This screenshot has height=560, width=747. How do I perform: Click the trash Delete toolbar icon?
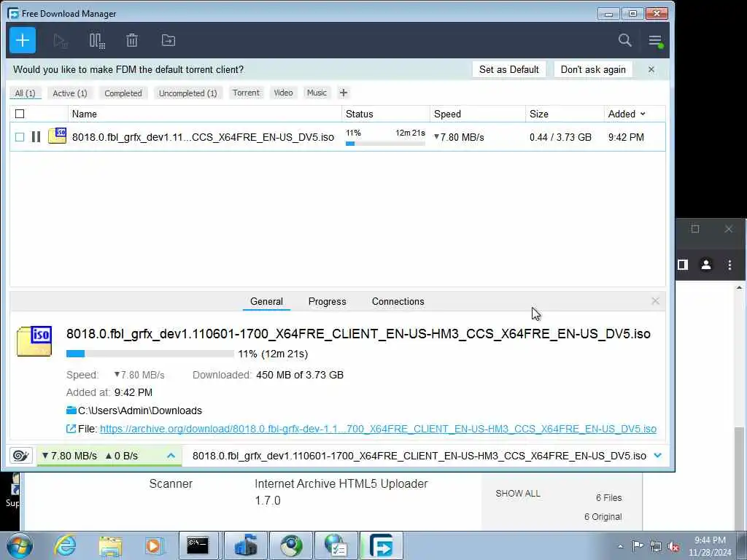[132, 41]
